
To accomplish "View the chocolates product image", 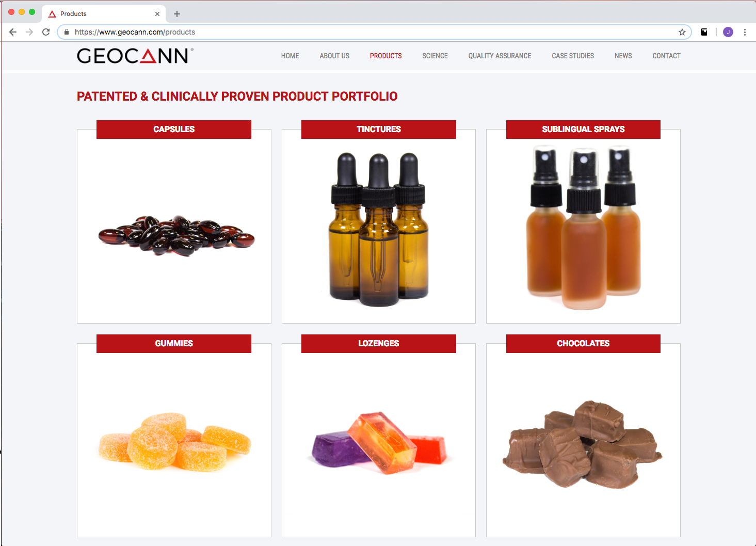I will pyautogui.click(x=583, y=444).
